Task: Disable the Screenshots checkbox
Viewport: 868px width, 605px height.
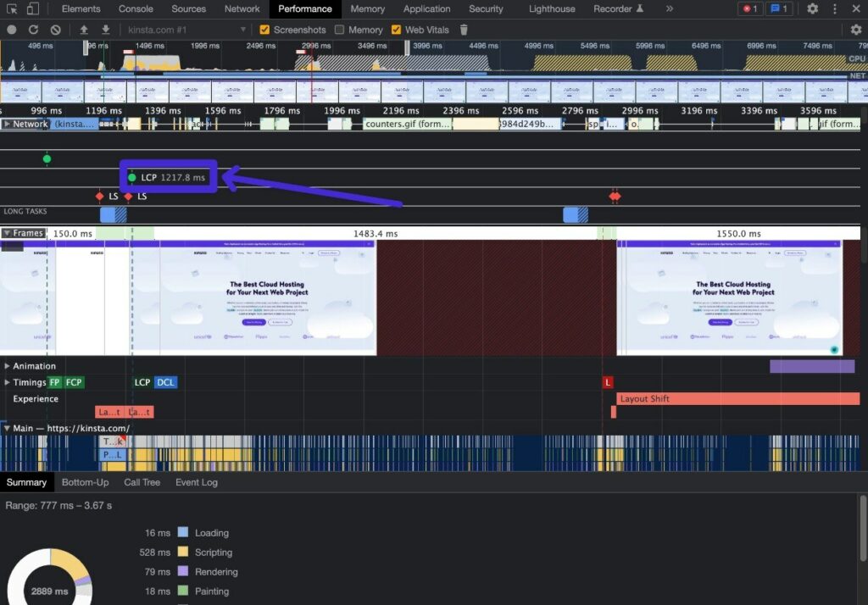Action: [x=265, y=30]
